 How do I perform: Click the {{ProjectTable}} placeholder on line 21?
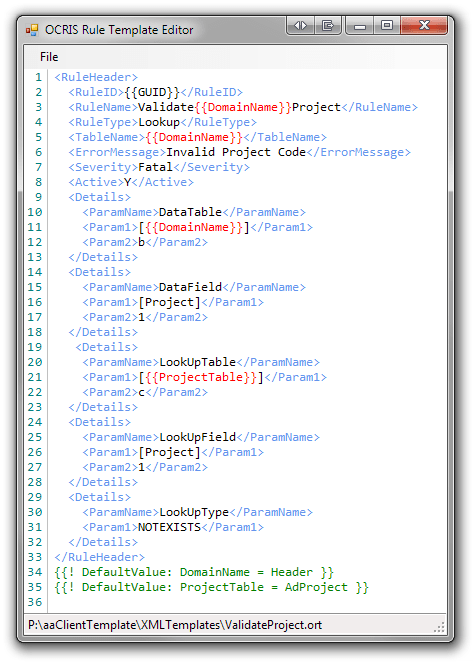pos(201,377)
